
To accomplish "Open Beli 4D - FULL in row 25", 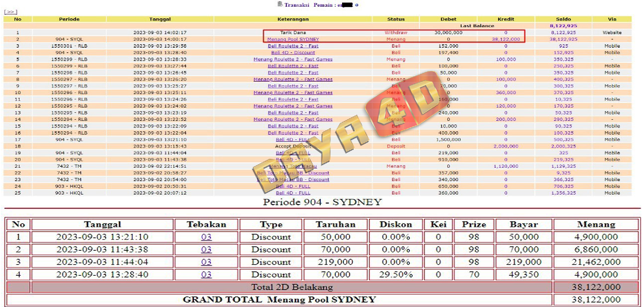I will (293, 193).
